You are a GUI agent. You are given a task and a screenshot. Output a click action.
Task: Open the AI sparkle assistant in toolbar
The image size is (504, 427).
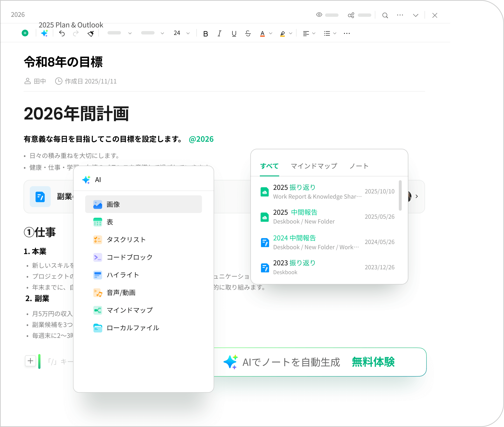[44, 33]
